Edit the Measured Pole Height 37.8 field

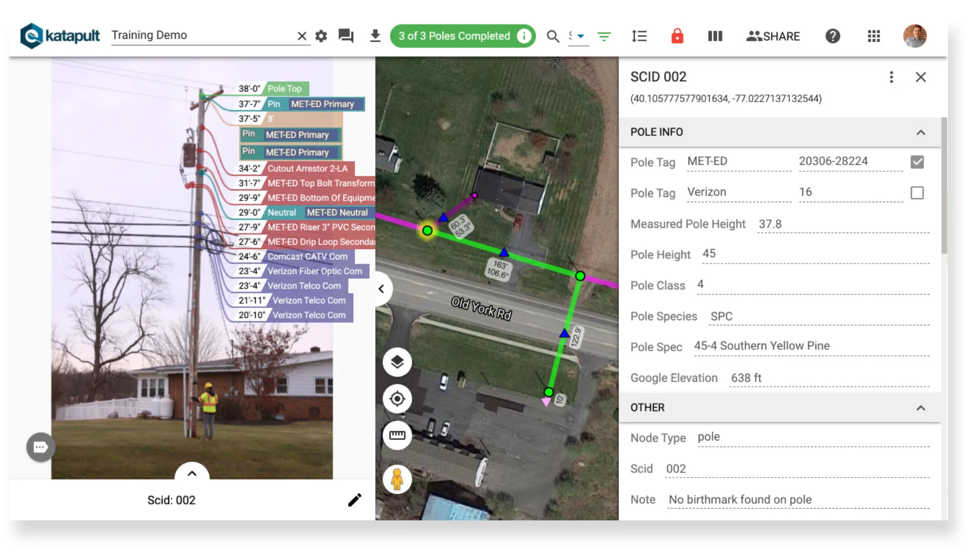coord(843,224)
